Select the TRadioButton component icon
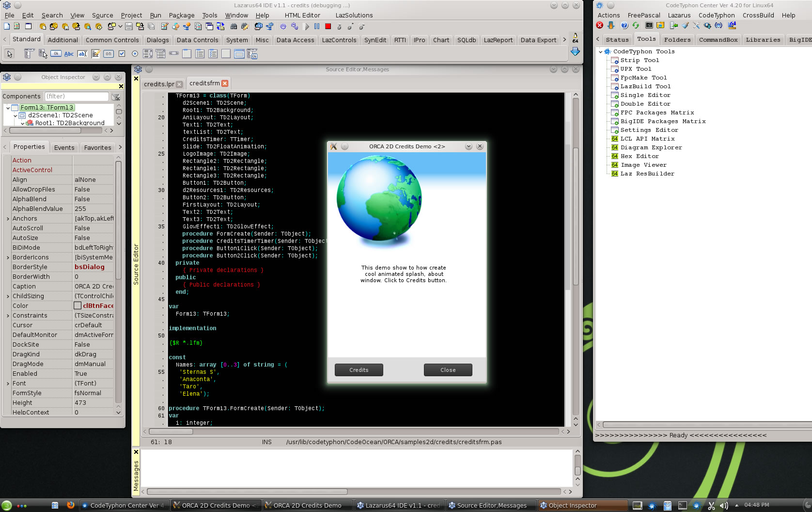The width and height of the screenshot is (812, 512). pyautogui.click(x=135, y=54)
